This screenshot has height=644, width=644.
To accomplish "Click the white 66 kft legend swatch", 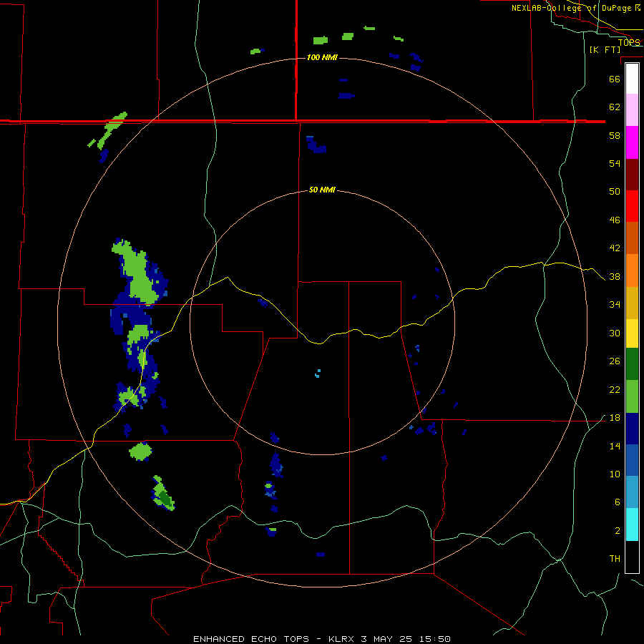I will coord(632,79).
